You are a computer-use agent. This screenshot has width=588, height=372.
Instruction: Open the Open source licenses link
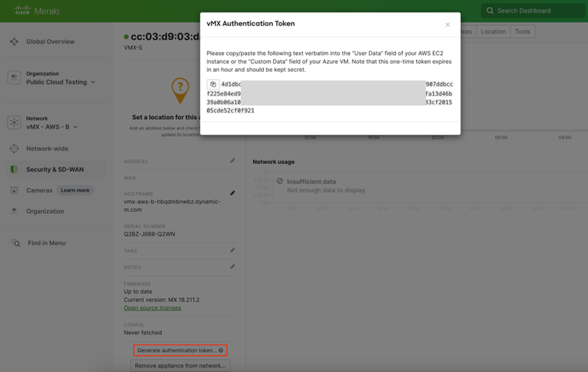pyautogui.click(x=152, y=308)
